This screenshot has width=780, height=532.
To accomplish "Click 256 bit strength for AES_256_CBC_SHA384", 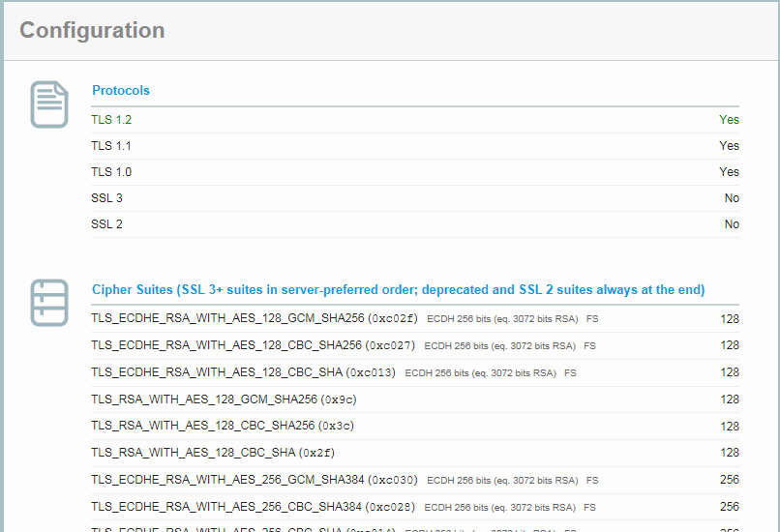I will click(x=729, y=506).
